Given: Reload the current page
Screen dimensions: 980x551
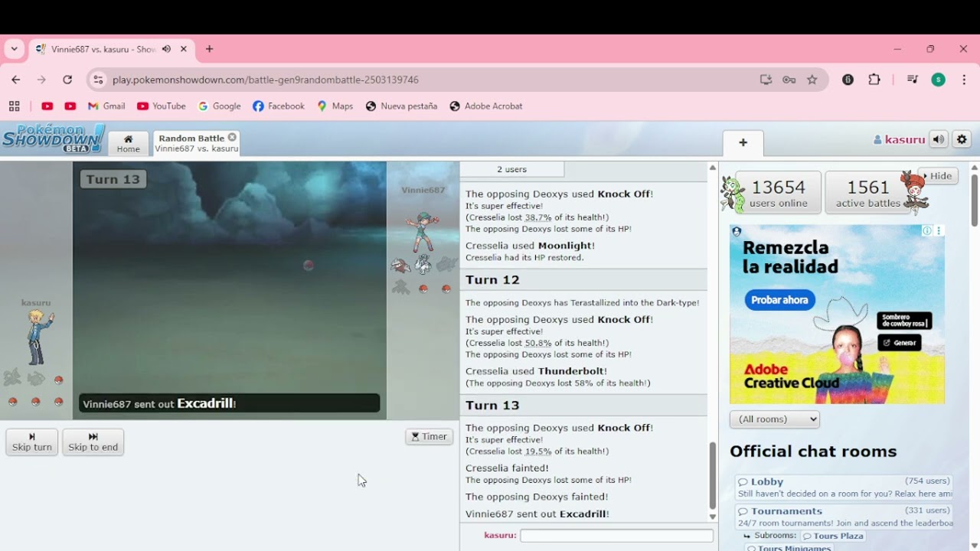Looking at the screenshot, I should coord(67,80).
